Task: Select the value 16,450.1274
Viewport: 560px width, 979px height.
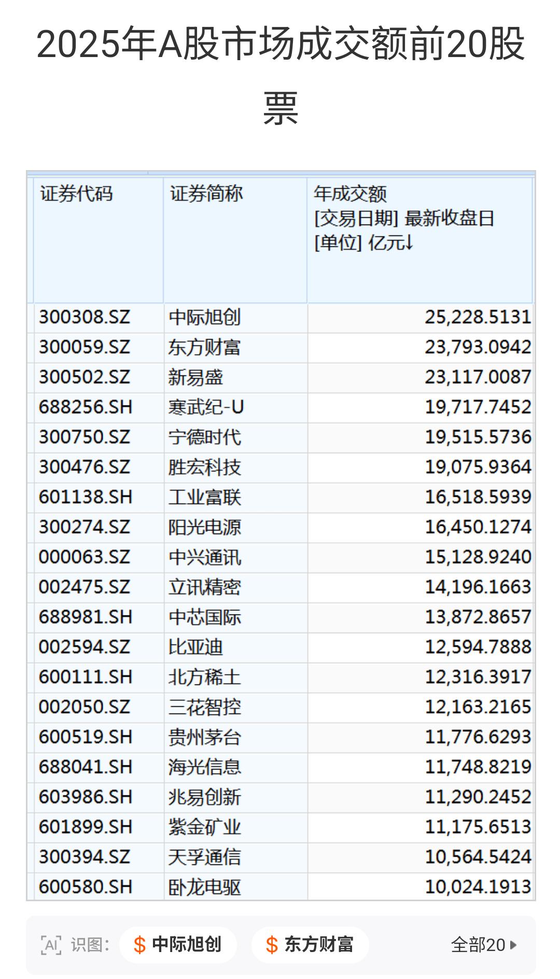Action: click(x=478, y=527)
